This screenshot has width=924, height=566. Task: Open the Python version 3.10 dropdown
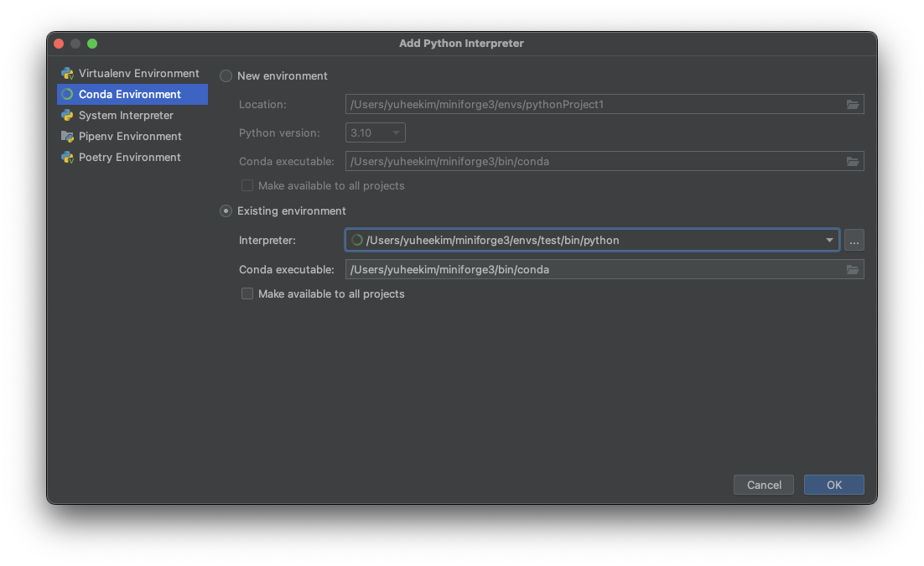tap(376, 132)
